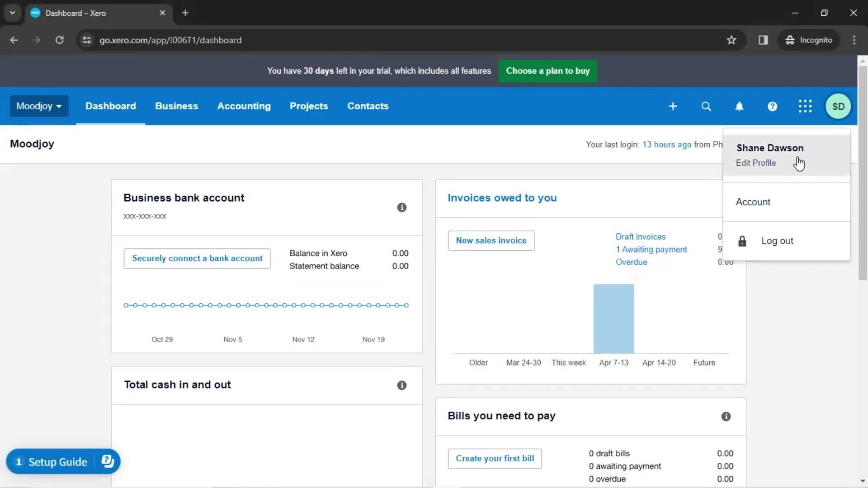Screen dimensions: 868x488
Task: Go back in browser history
Action: [14, 40]
